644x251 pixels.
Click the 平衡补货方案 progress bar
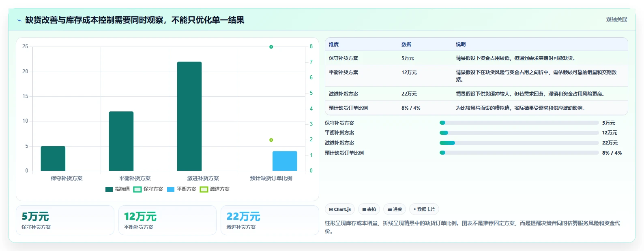point(519,133)
